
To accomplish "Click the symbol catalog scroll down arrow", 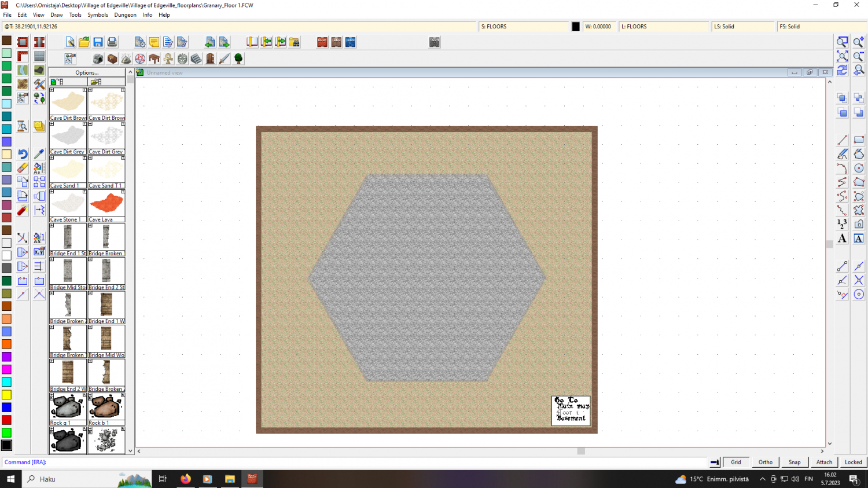I will pyautogui.click(x=130, y=451).
